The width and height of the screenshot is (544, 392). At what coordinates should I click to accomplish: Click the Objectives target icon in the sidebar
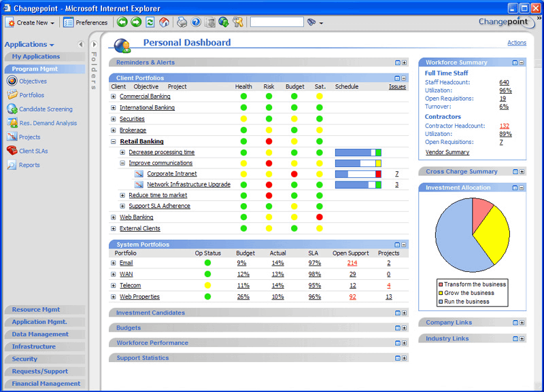12,81
